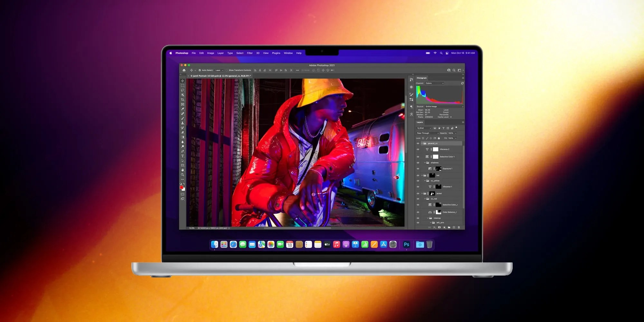The width and height of the screenshot is (644, 322).
Task: Open the Filter menu
Action: point(250,53)
